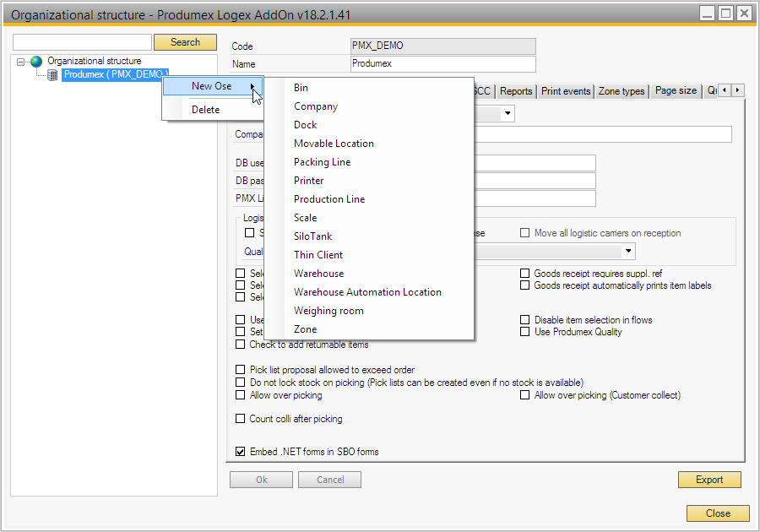
Task: Click the Name input field
Action: tap(442, 64)
